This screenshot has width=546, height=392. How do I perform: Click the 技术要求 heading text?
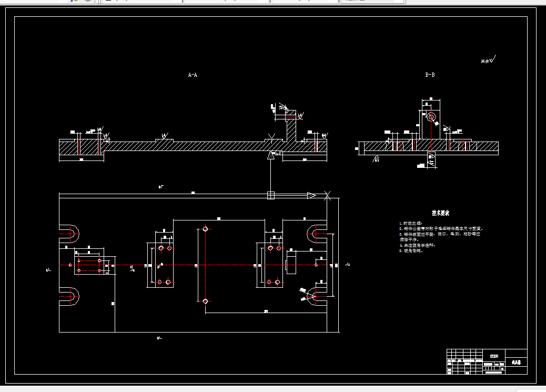click(440, 213)
